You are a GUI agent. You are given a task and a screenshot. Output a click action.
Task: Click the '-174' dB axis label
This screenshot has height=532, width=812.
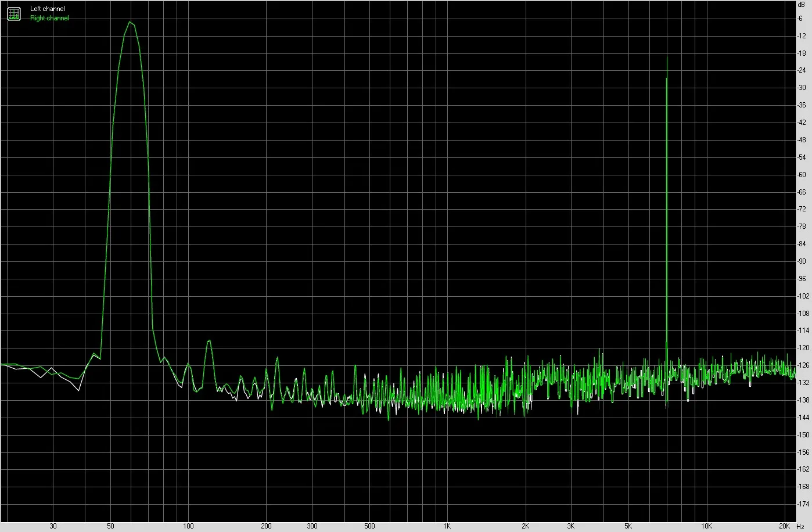(x=802, y=504)
